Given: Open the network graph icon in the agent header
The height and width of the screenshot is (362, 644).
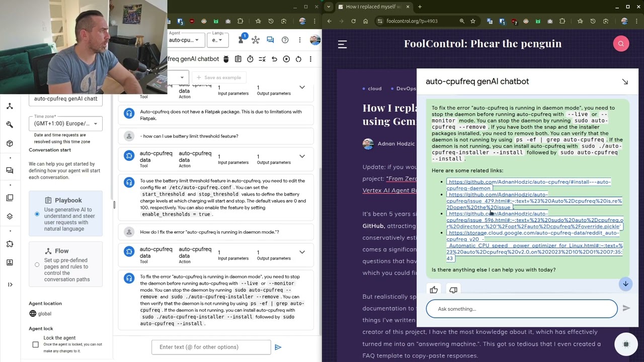Looking at the screenshot, I should 256,40.
